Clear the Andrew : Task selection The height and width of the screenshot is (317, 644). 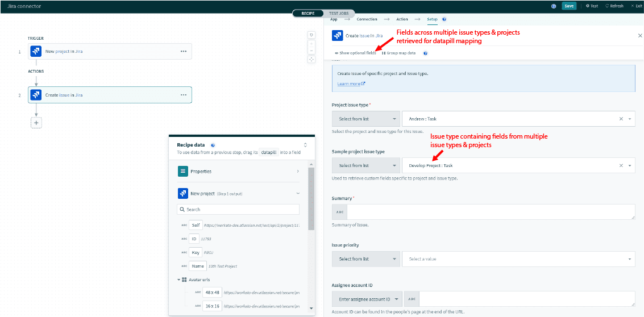[x=621, y=119]
